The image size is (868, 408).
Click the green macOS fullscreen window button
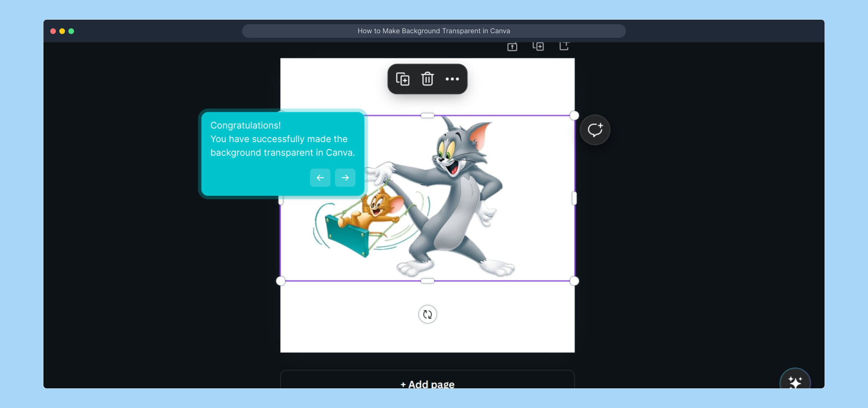[x=71, y=31]
